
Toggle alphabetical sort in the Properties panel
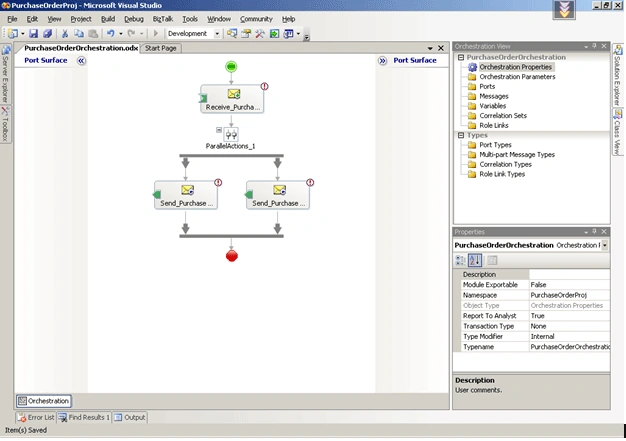475,261
